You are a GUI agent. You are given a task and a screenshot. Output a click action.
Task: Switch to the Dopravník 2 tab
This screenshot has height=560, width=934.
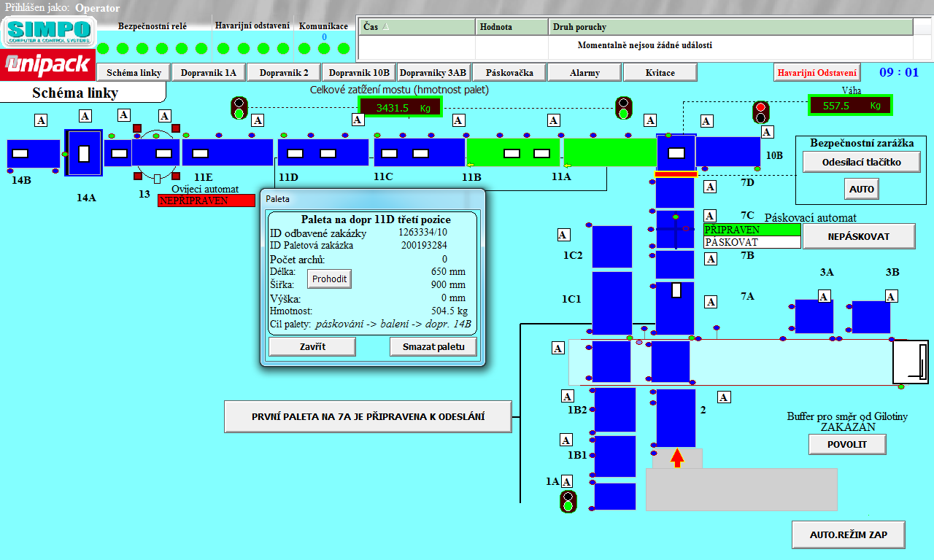click(284, 72)
